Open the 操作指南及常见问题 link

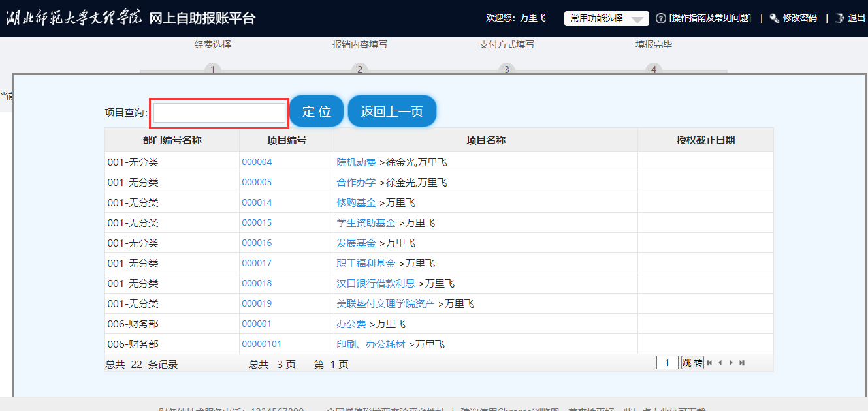710,18
